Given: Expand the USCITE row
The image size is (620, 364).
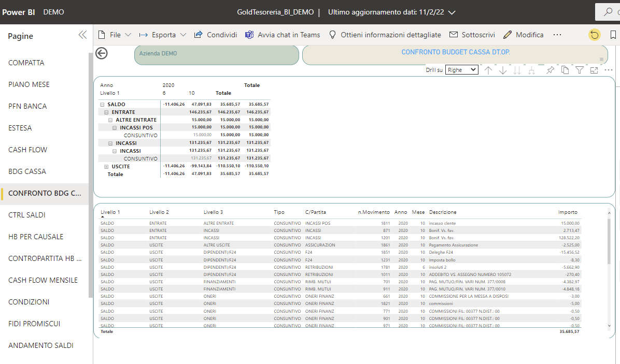Looking at the screenshot, I should coord(106,167).
